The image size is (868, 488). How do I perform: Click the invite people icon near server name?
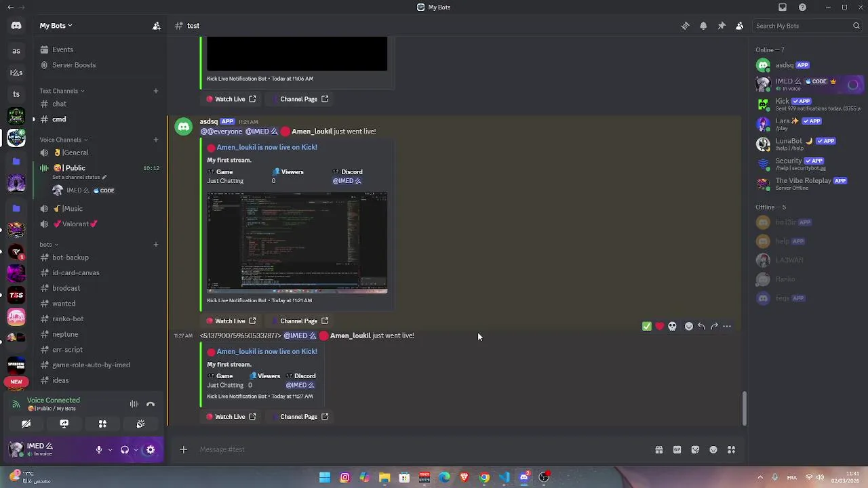tap(157, 26)
